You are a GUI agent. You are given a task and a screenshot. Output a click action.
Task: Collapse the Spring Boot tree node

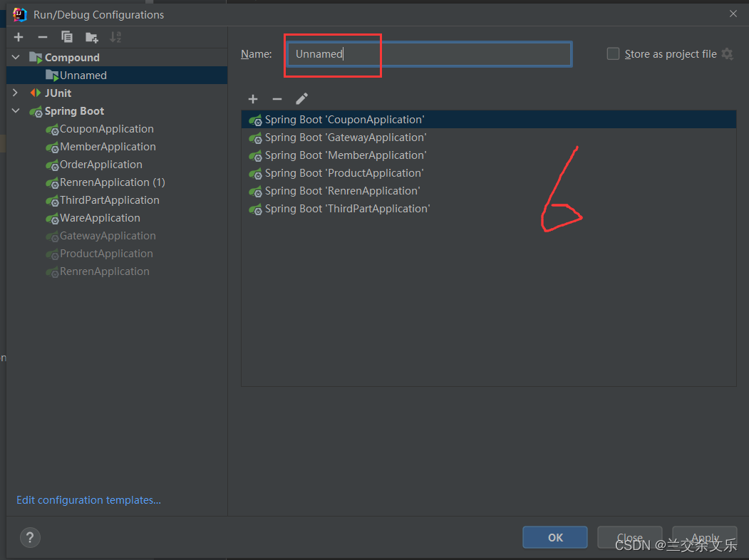16,110
